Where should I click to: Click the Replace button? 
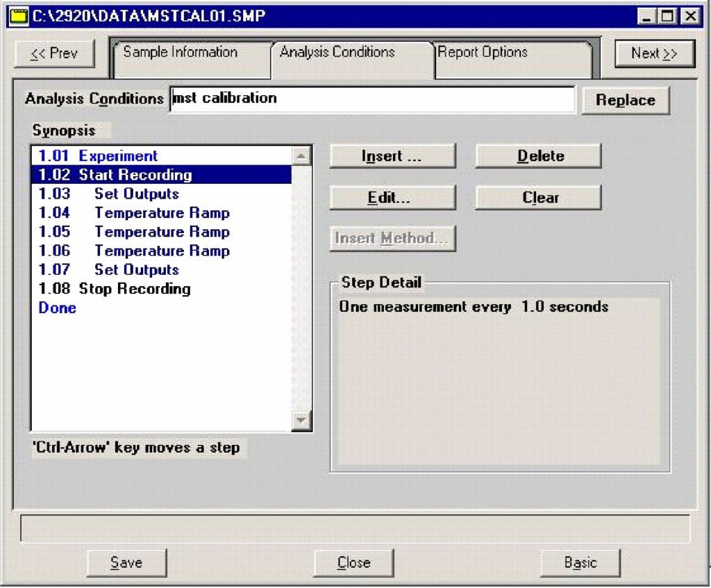[x=625, y=100]
